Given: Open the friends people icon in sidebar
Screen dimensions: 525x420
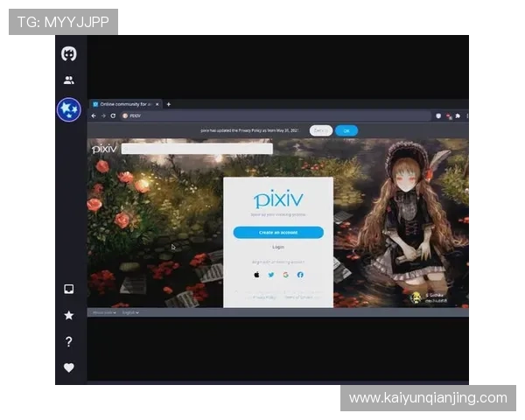Looking at the screenshot, I should (x=69, y=80).
